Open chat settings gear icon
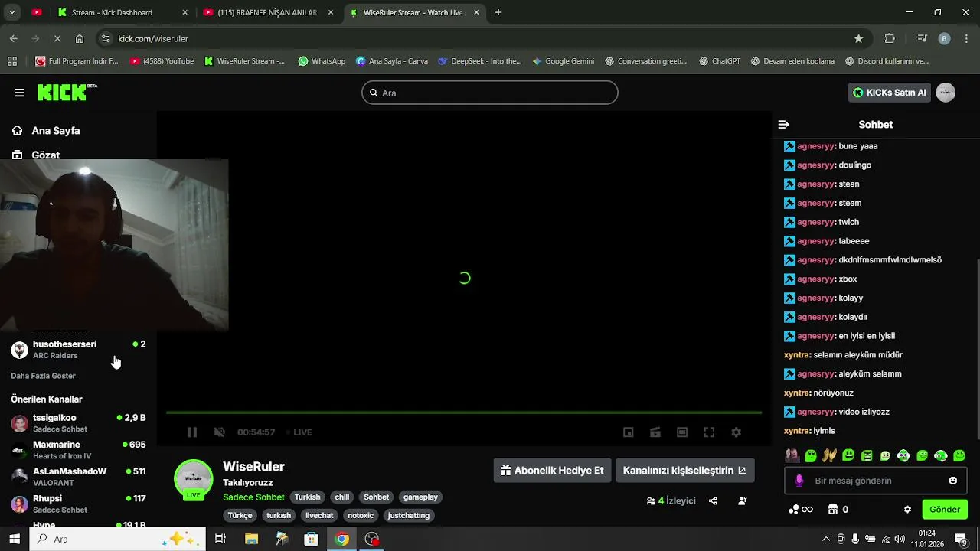 click(x=908, y=510)
